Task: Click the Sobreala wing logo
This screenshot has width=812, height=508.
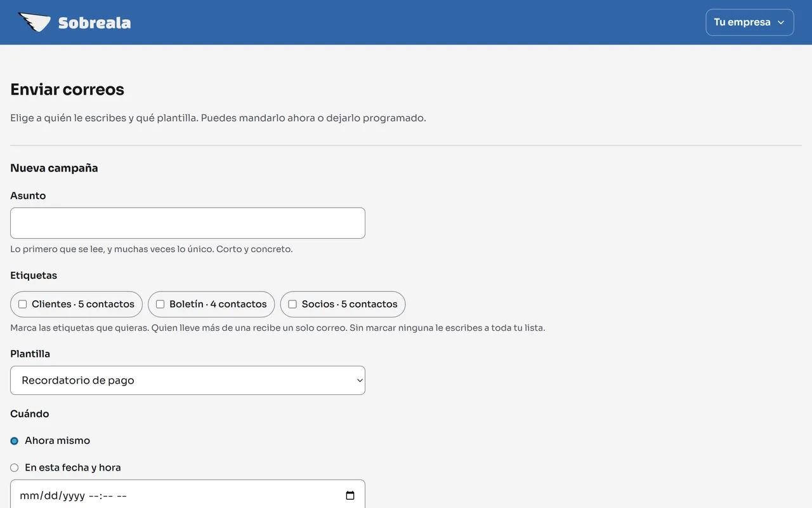Action: 34,22
